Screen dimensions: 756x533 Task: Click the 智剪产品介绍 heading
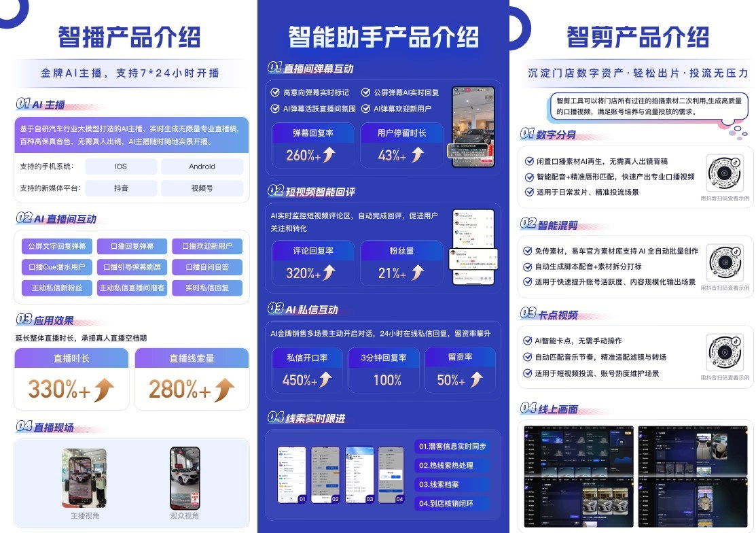point(638,37)
